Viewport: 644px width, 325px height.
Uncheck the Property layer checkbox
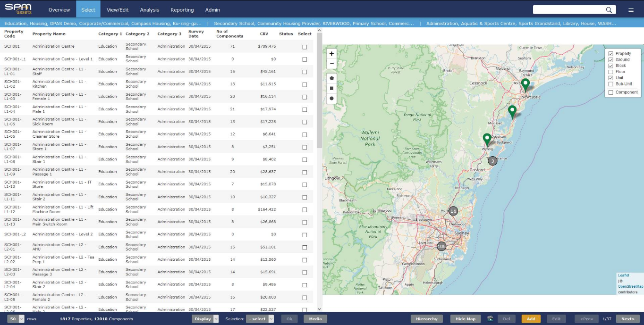611,53
